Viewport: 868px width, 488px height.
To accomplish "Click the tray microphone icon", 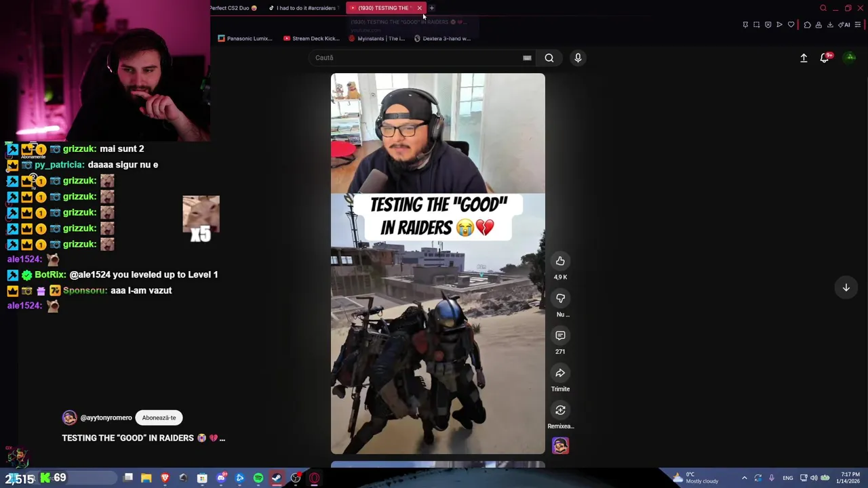I will tap(771, 478).
